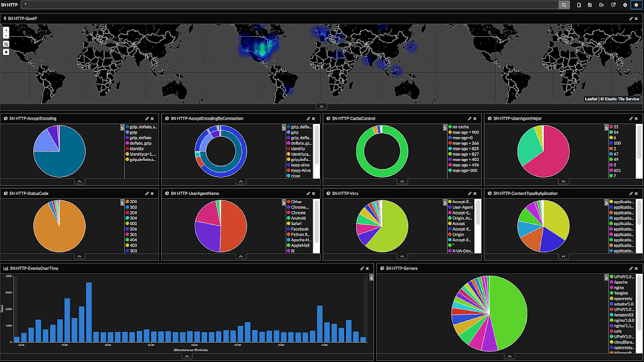644x362 pixels.
Task: Toggle legend of SN HTTP-CacheControl panel
Action: click(x=445, y=128)
